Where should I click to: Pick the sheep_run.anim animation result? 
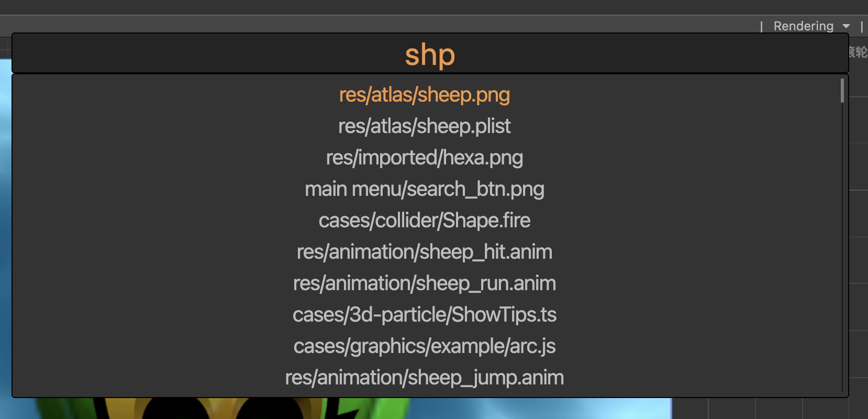click(424, 283)
